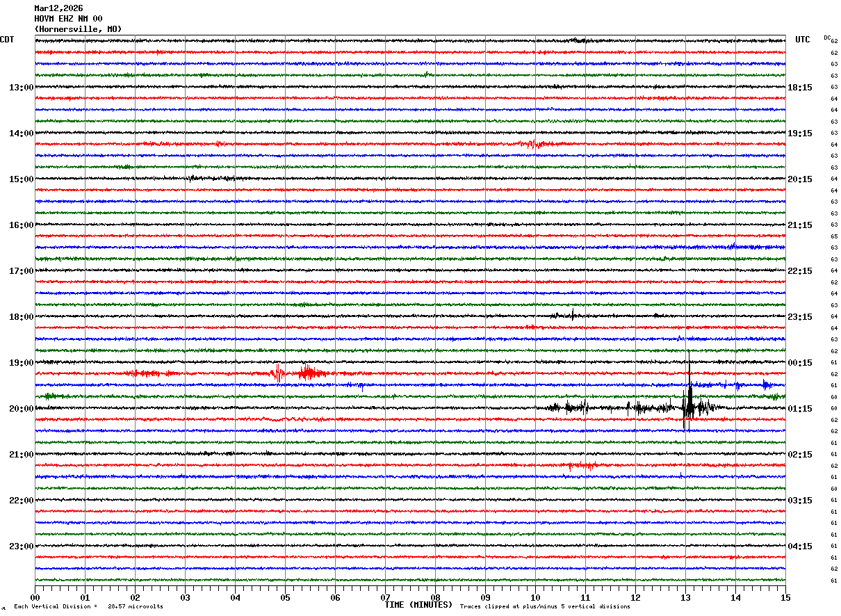This screenshot has height=616, width=841.
Task: Click the 18:15 UTC time label
Action: tap(800, 88)
